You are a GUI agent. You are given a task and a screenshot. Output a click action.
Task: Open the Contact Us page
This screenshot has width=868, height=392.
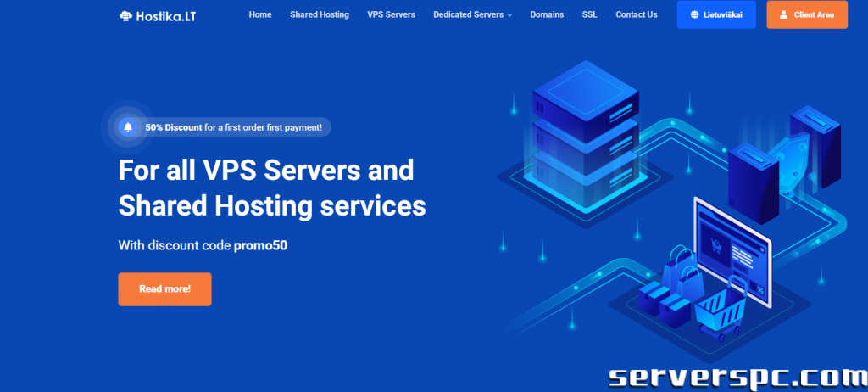[636, 14]
